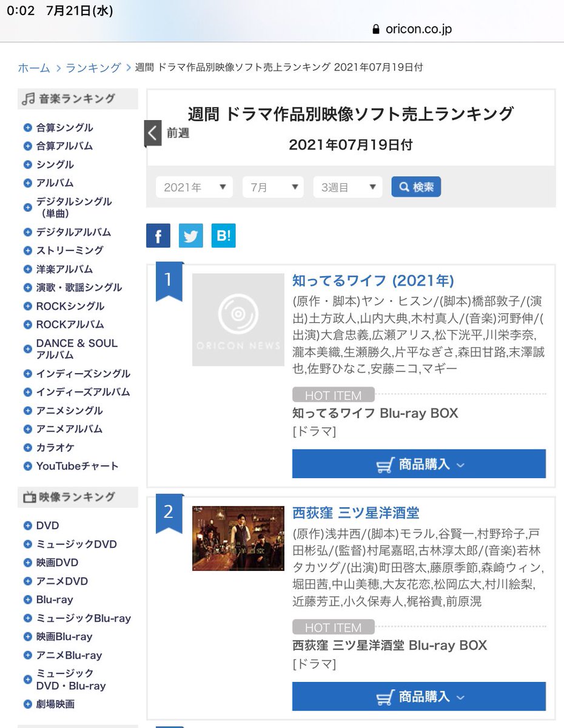Click the 検索 search button

[416, 187]
